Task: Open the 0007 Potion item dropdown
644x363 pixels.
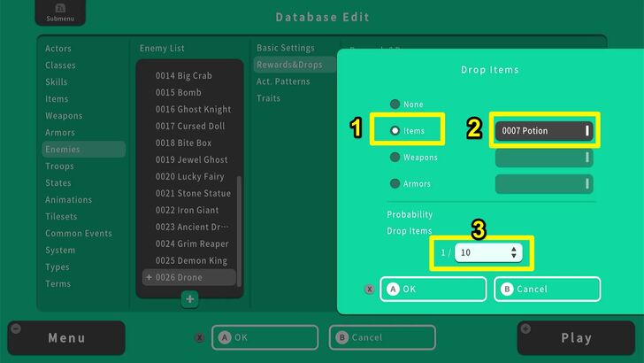Action: (544, 131)
